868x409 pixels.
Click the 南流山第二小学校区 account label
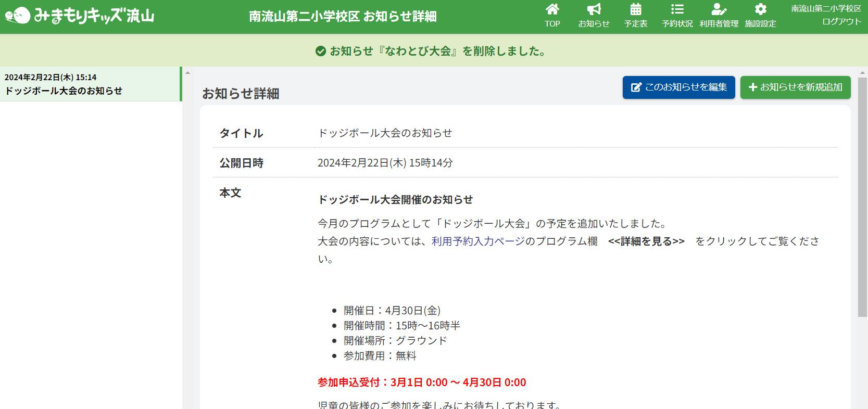tap(826, 9)
